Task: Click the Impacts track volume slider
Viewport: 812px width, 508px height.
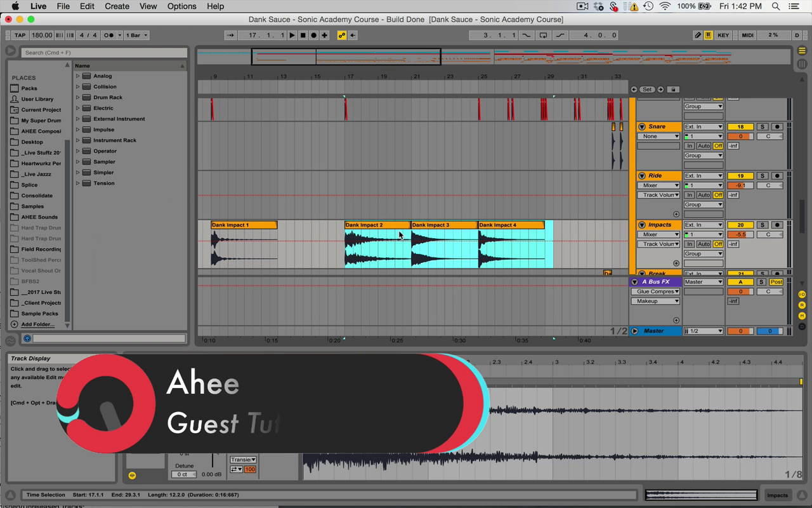Action: click(740, 235)
